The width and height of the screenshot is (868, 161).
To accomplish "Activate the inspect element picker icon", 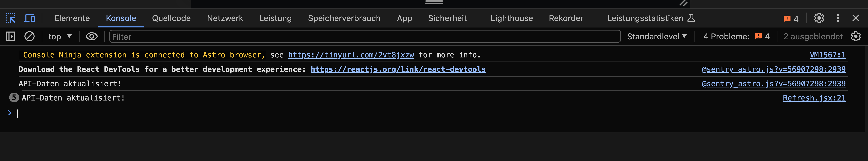I will [11, 18].
